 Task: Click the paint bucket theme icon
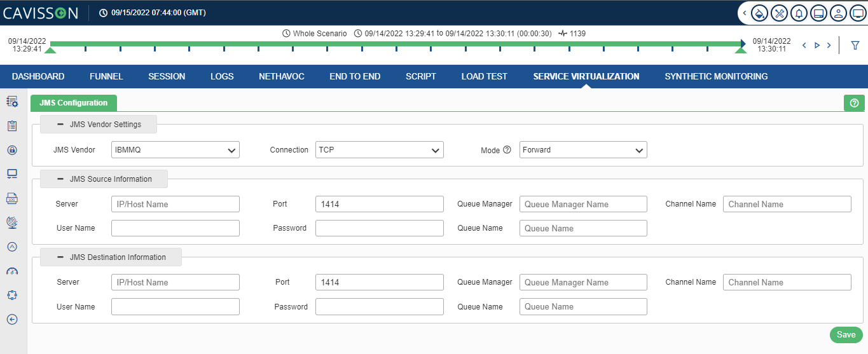tap(759, 13)
